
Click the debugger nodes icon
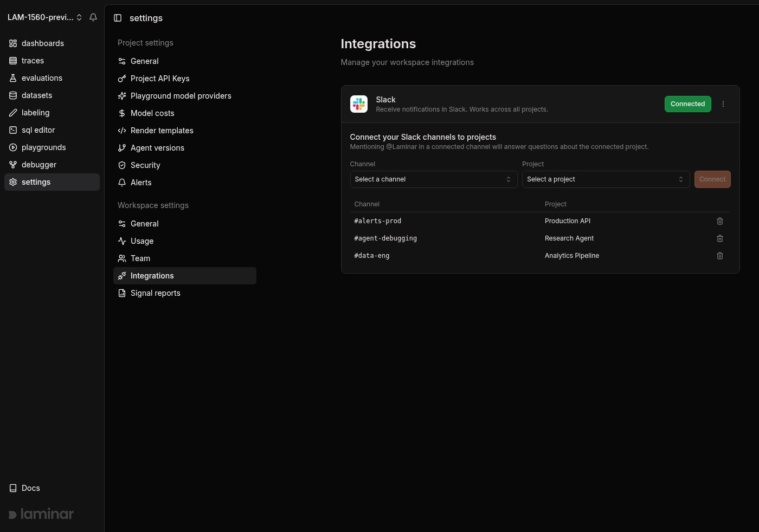tap(13, 165)
